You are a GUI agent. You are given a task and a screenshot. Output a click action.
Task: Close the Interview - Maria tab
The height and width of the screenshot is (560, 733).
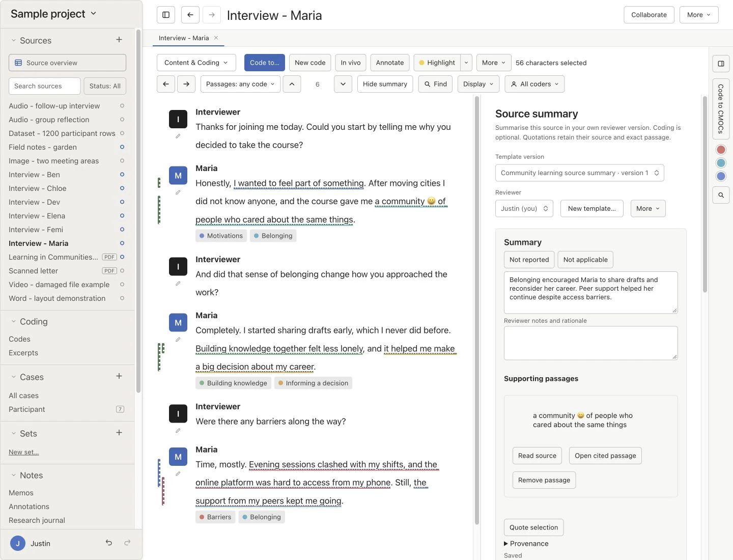pos(216,38)
